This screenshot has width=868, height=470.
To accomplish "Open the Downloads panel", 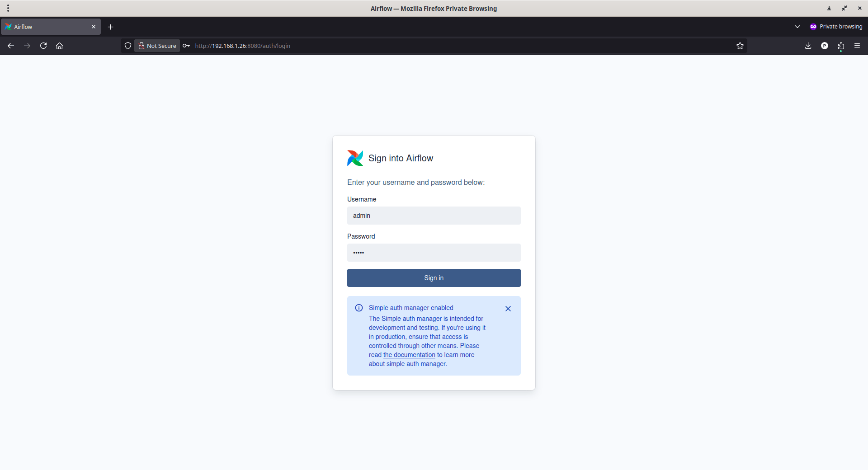I will pyautogui.click(x=808, y=46).
